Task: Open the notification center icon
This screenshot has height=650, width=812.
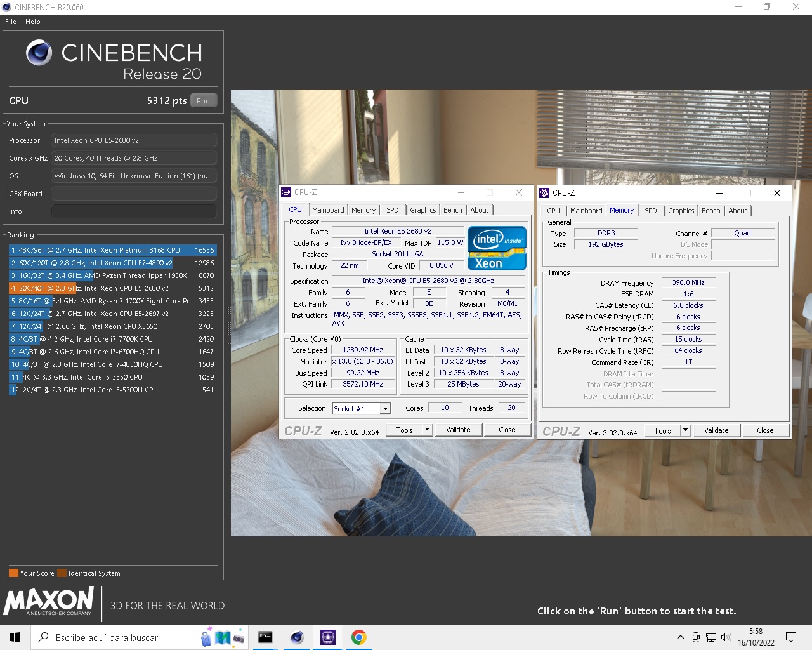Action: tap(791, 637)
